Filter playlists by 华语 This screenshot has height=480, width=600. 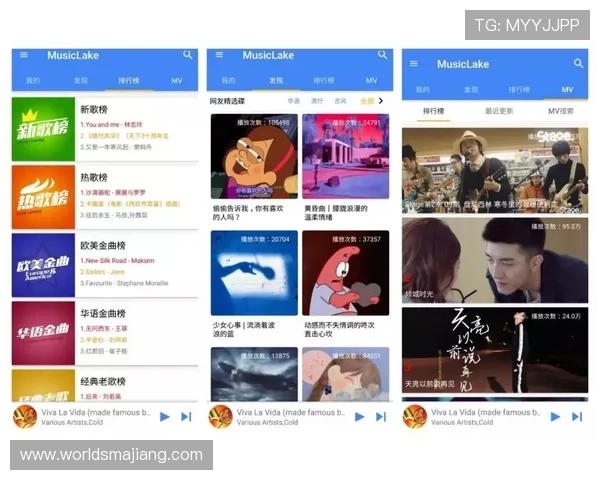(x=294, y=101)
